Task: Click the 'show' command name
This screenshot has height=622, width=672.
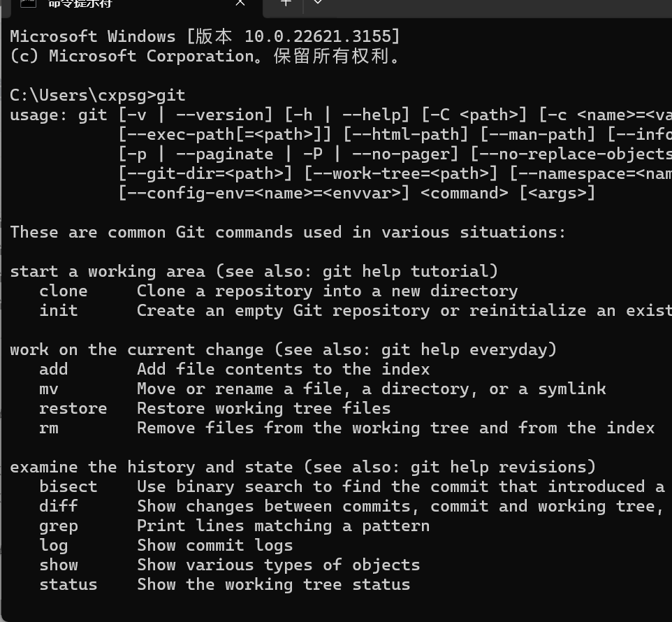Action: coord(59,565)
